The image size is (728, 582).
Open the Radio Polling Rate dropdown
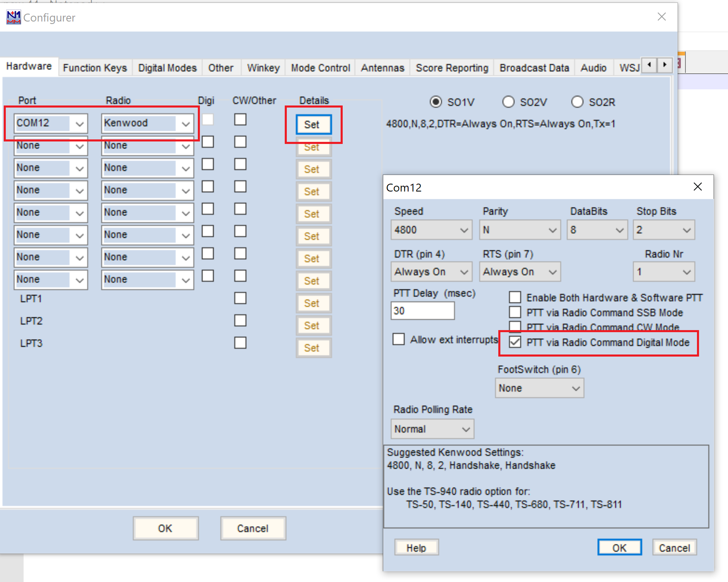tap(432, 429)
